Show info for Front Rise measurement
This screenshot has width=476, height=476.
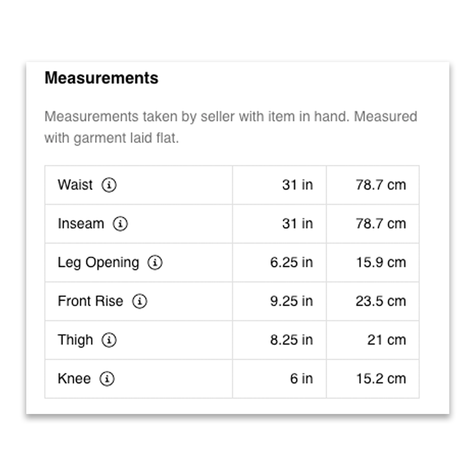140,301
